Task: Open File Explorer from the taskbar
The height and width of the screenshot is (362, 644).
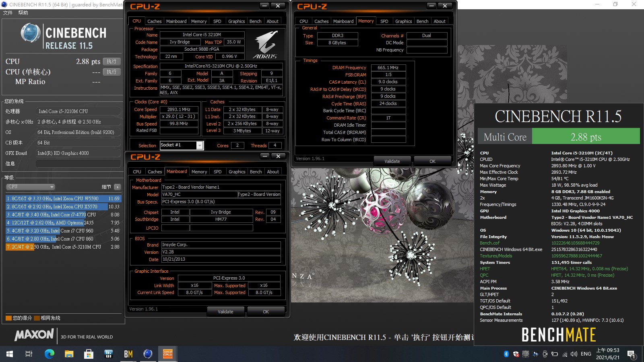Action: click(69, 354)
